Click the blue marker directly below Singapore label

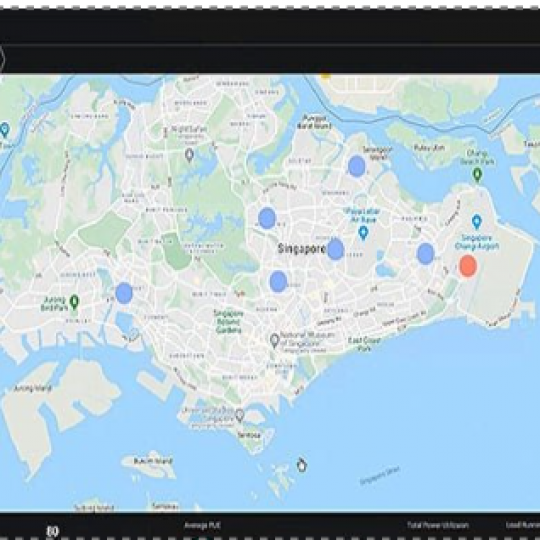(x=278, y=281)
